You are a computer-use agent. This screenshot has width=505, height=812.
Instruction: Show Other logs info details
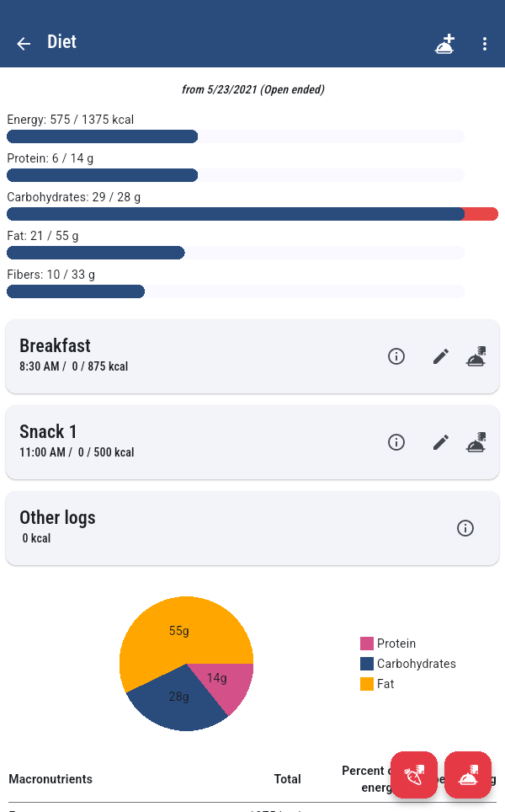click(x=465, y=528)
